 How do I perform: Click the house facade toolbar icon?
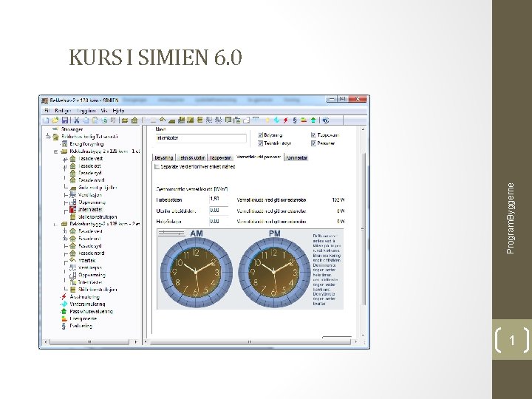(134, 120)
